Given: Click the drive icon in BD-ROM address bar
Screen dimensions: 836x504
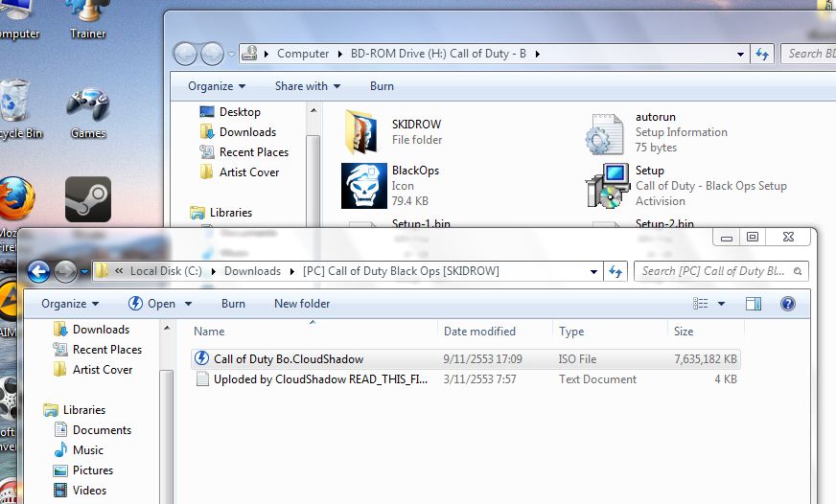Looking at the screenshot, I should coord(249,54).
